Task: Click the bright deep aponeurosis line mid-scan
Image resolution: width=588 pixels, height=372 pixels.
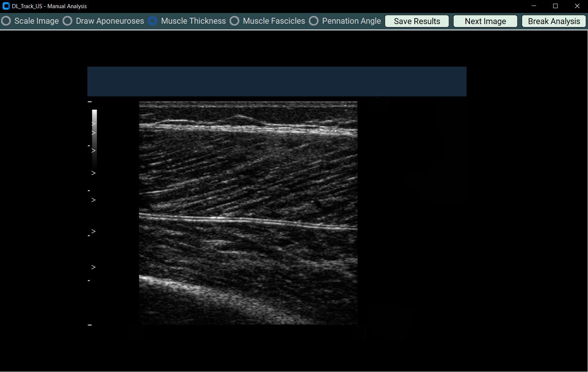Action: [248, 220]
